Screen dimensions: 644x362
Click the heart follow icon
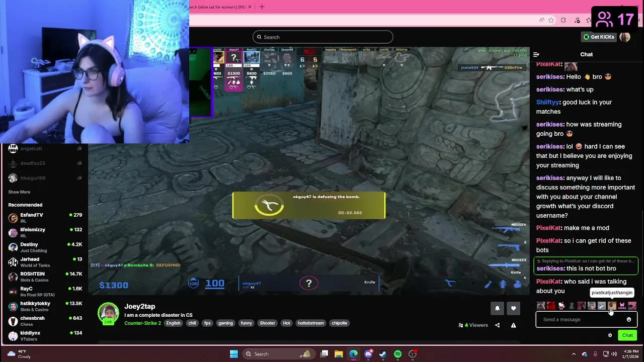513,308
